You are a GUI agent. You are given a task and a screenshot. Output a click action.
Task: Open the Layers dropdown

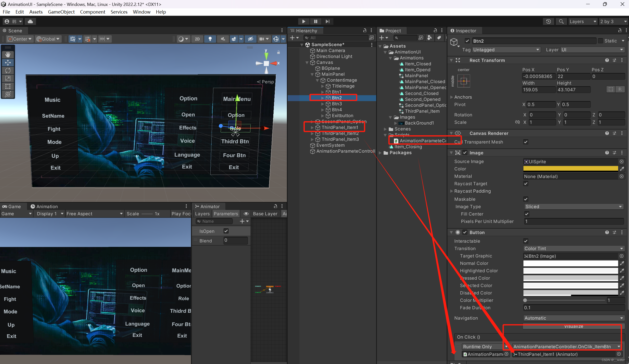point(583,21)
